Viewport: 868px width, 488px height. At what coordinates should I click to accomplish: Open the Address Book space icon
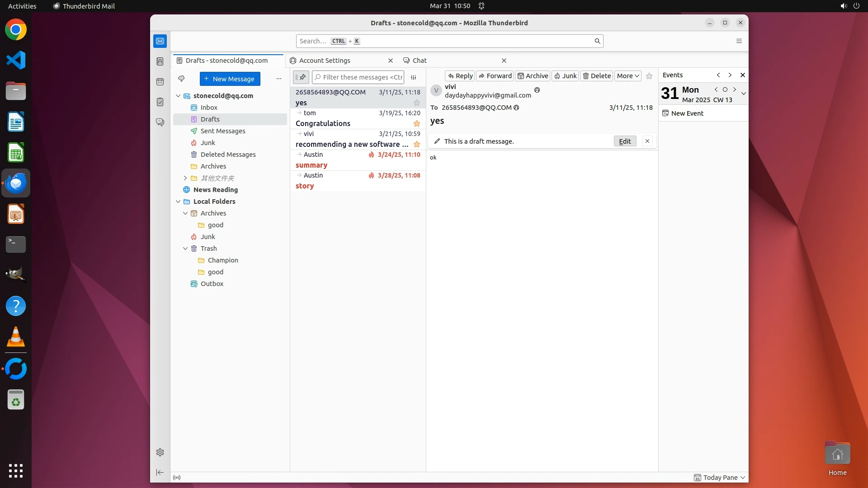[x=160, y=61]
